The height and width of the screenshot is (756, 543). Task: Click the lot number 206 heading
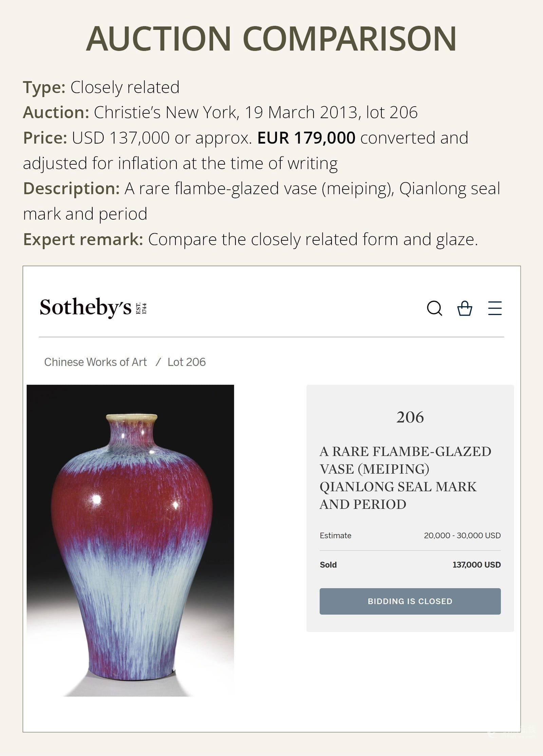point(410,417)
